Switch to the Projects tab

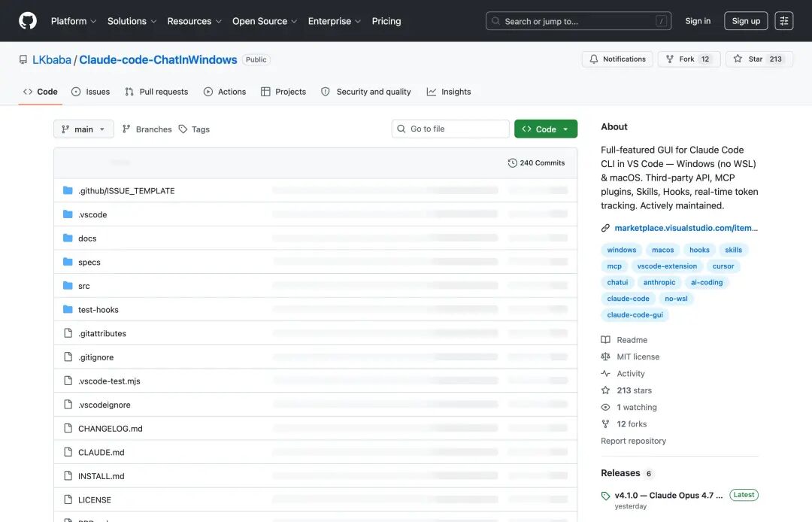tap(283, 92)
